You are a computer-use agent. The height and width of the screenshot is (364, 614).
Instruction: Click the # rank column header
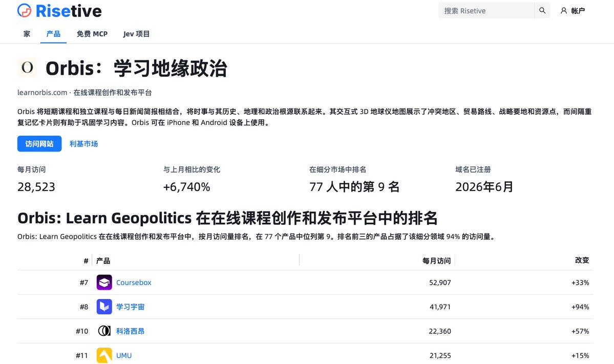click(x=86, y=261)
